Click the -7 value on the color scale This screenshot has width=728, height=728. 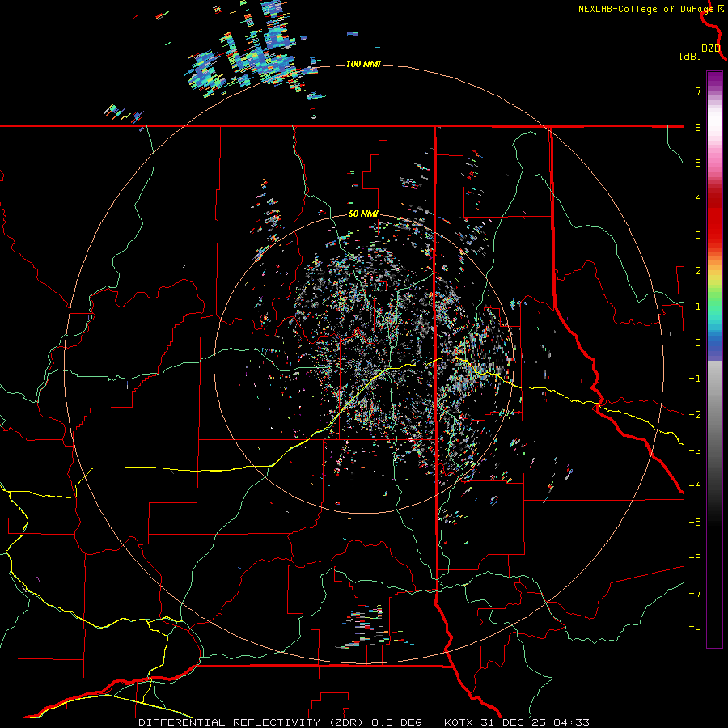point(695,594)
